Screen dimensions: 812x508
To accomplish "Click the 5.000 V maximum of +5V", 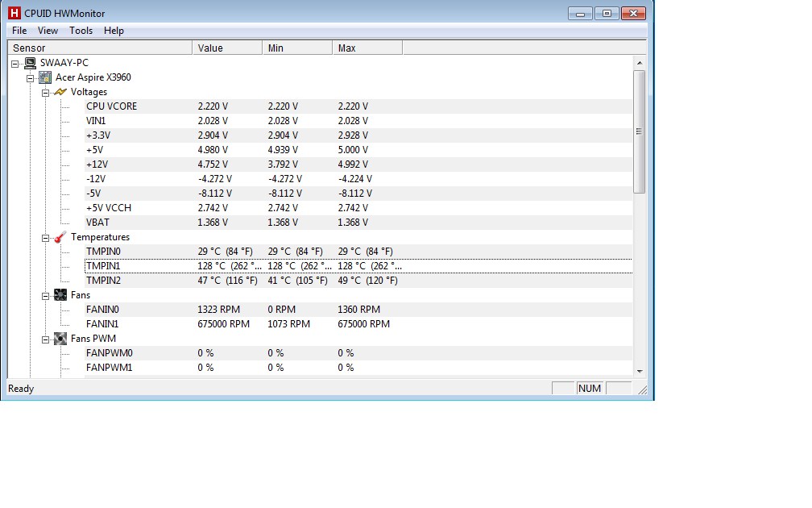I will pos(353,150).
